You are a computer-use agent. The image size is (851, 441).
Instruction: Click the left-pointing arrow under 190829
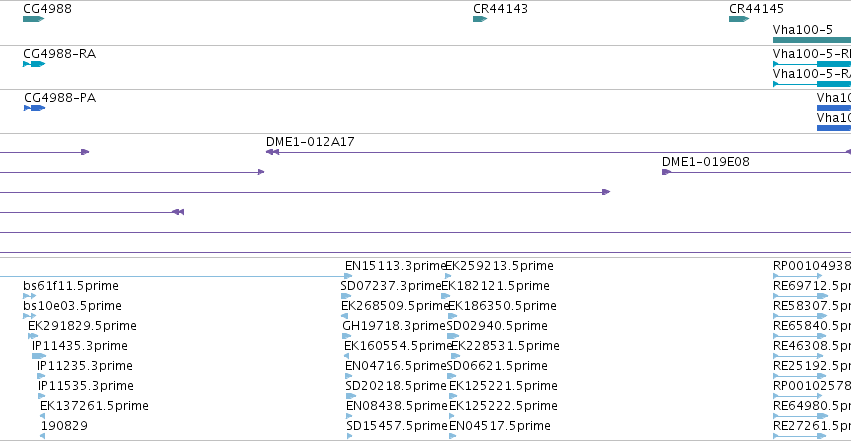click(42, 436)
